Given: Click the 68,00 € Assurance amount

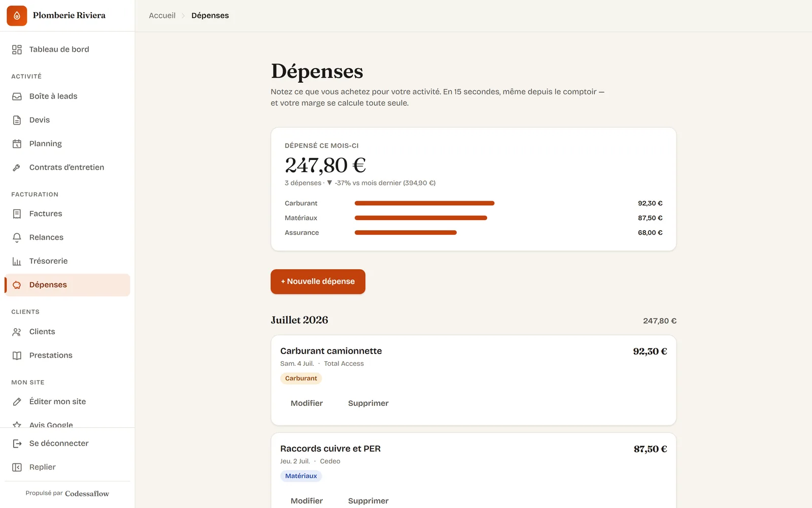Looking at the screenshot, I should pyautogui.click(x=650, y=233).
